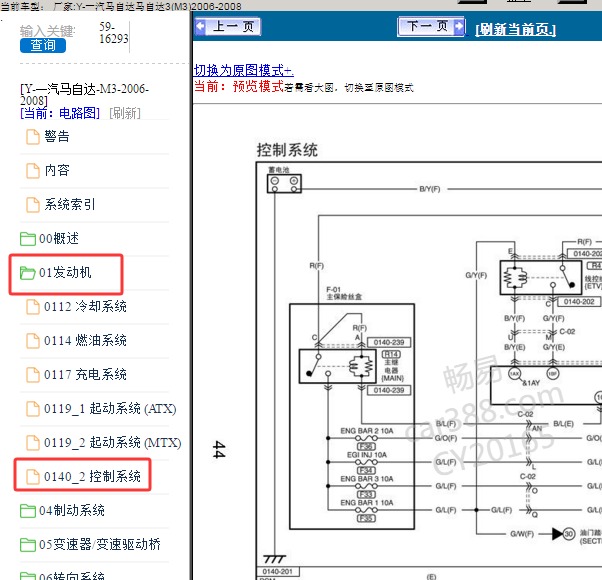Image resolution: width=602 pixels, height=580 pixels.
Task: Click the page icon beside 0140_2 控制系统
Action: point(33,477)
